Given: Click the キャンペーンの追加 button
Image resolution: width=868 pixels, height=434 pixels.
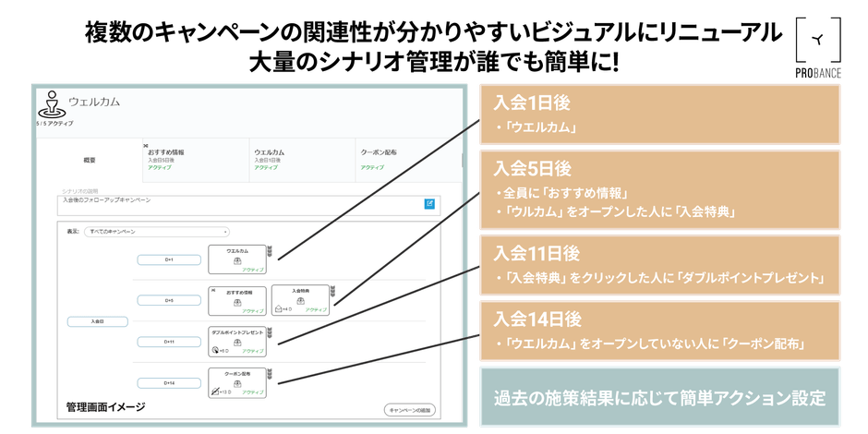Looking at the screenshot, I should [x=410, y=410].
